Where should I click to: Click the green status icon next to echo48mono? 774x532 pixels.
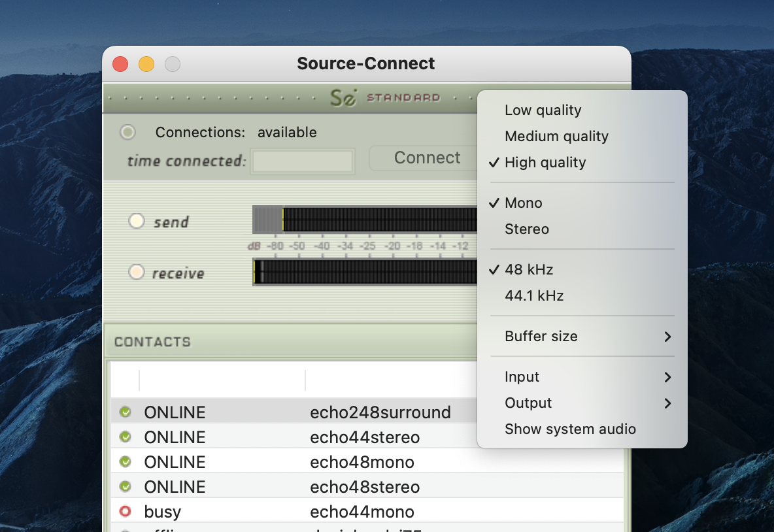coord(126,461)
